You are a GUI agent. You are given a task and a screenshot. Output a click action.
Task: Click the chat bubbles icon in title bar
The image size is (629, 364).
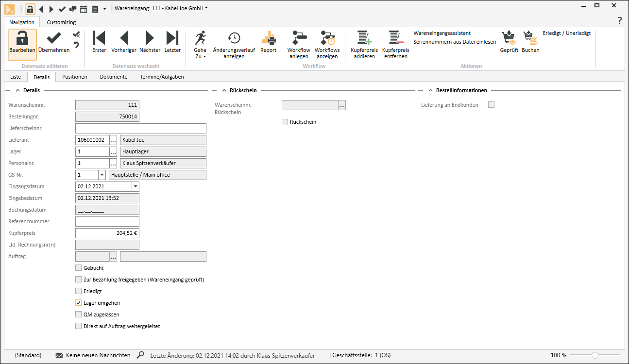pyautogui.click(x=72, y=9)
